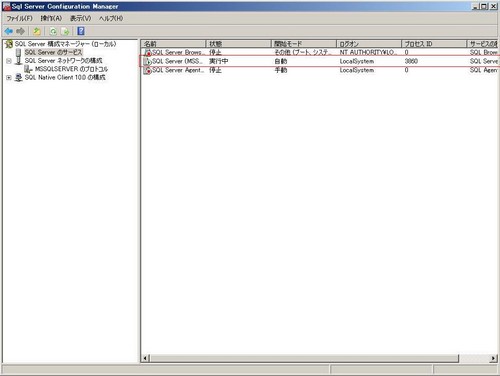
Task: Sort by the ログオン column header
Action: point(369,44)
